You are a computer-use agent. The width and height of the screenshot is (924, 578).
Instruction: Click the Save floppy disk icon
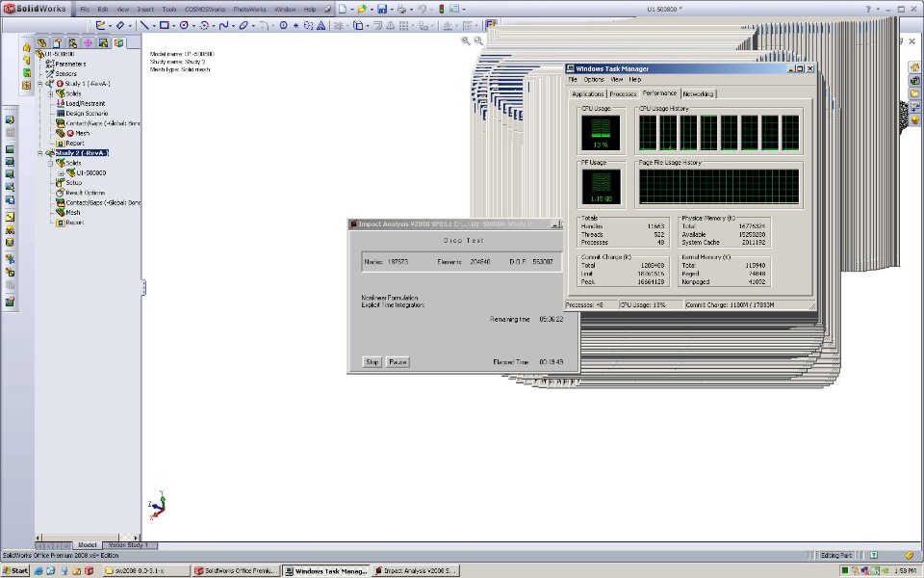coord(382,9)
